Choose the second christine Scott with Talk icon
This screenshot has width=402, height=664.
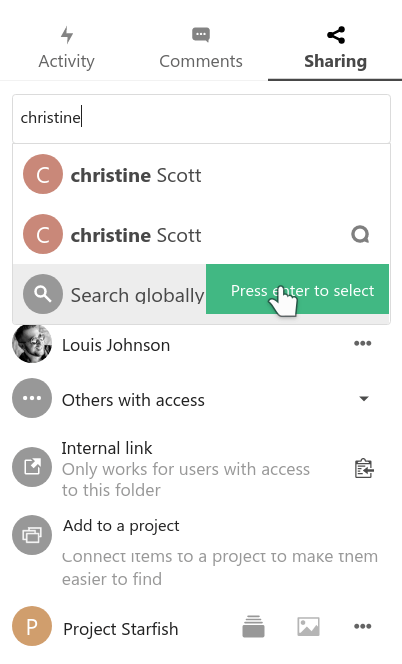pos(201,234)
